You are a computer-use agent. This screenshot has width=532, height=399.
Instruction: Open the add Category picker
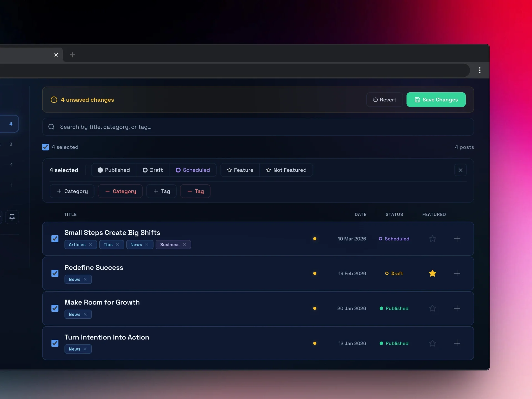(x=72, y=191)
